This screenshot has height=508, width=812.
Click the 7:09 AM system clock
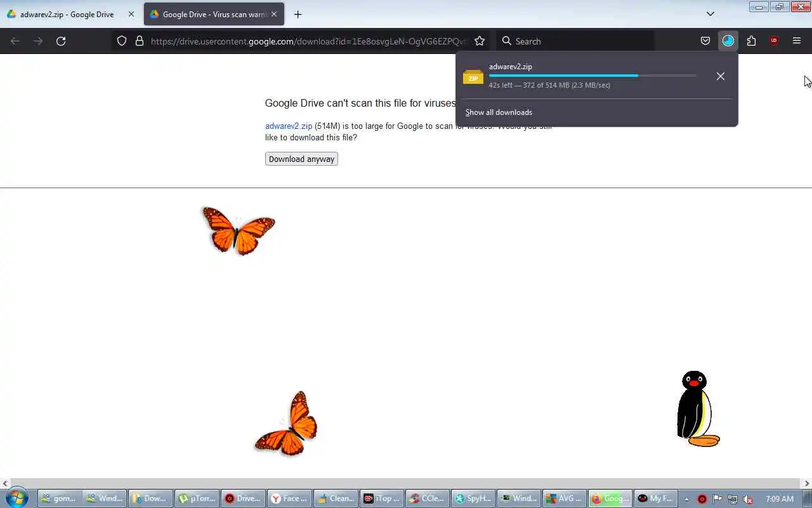pyautogui.click(x=780, y=499)
